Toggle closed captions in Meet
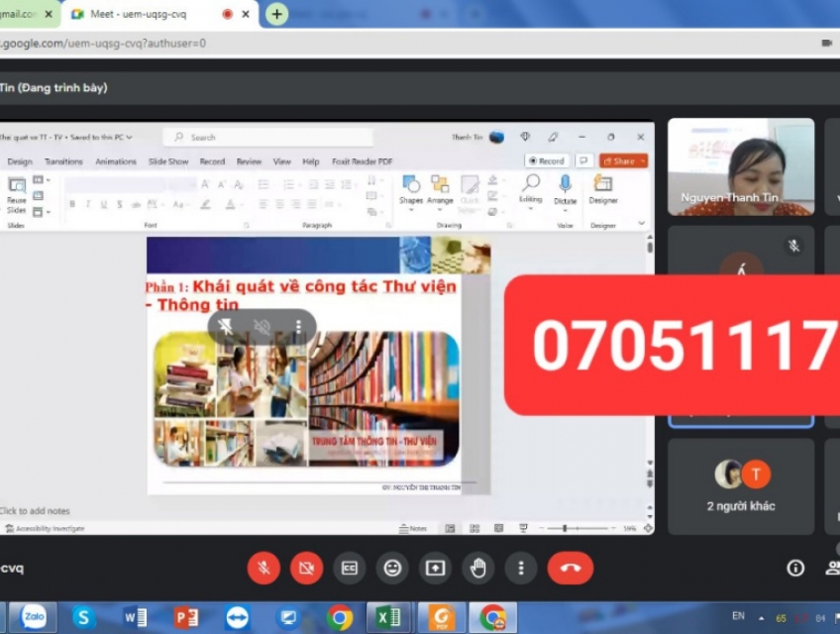Screen dimensions: 840x634 pyautogui.click(x=350, y=568)
